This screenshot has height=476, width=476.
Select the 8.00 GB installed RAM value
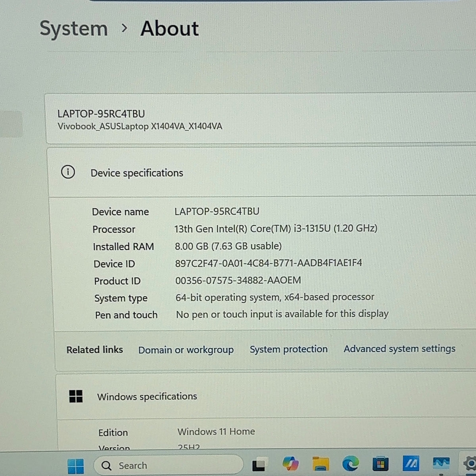point(228,246)
